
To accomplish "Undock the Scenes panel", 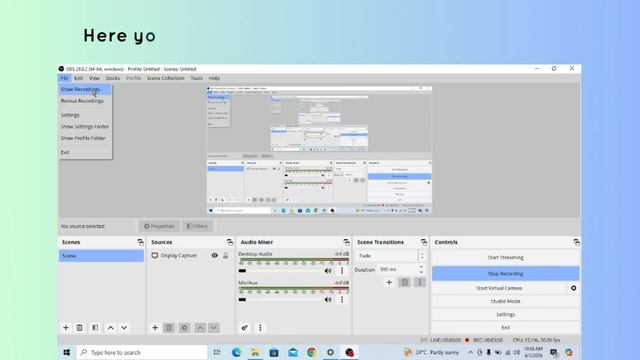I will (x=140, y=242).
